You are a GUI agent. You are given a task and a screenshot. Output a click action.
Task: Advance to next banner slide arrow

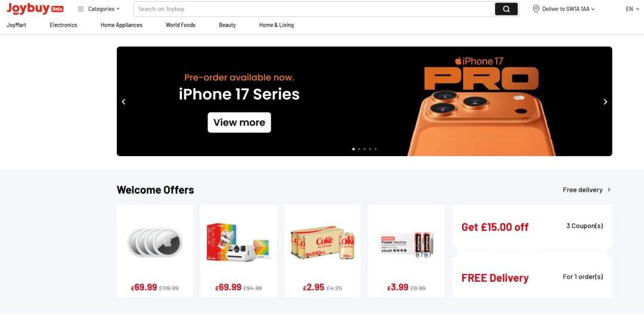tap(605, 102)
